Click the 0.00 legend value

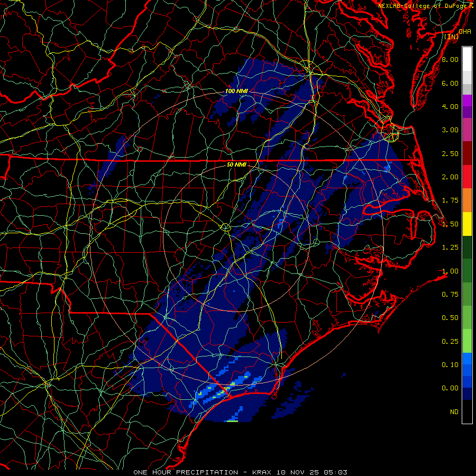[450, 388]
